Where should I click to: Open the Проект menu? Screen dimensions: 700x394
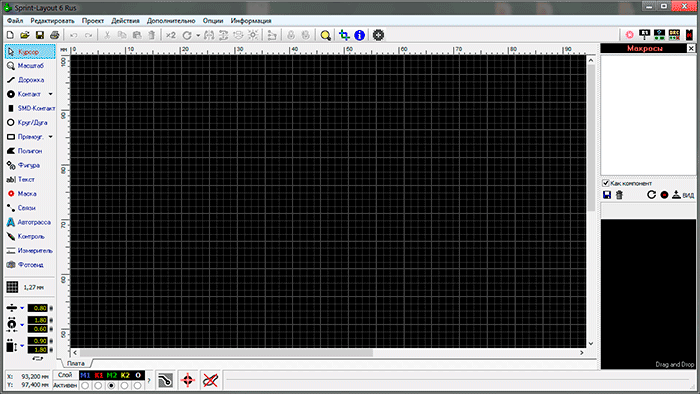(93, 21)
